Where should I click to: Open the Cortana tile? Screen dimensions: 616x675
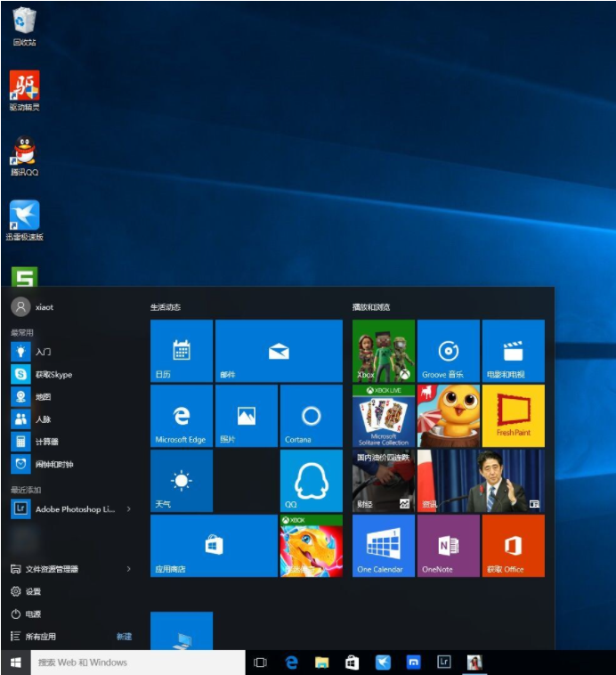pyautogui.click(x=311, y=416)
